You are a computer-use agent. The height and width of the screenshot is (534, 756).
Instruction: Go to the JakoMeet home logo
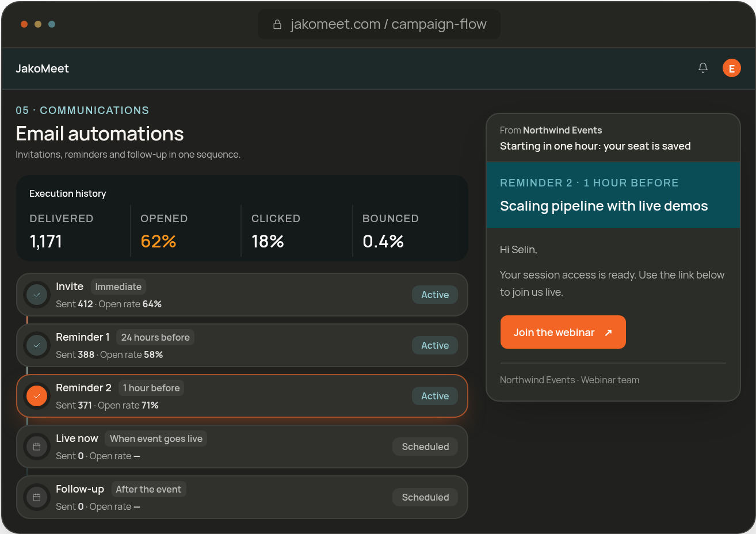click(42, 68)
